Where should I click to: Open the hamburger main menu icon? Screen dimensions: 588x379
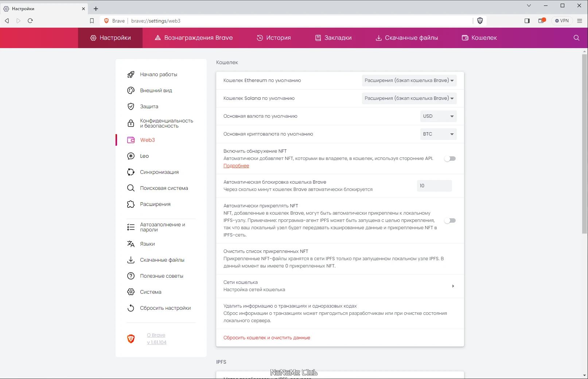point(580,21)
